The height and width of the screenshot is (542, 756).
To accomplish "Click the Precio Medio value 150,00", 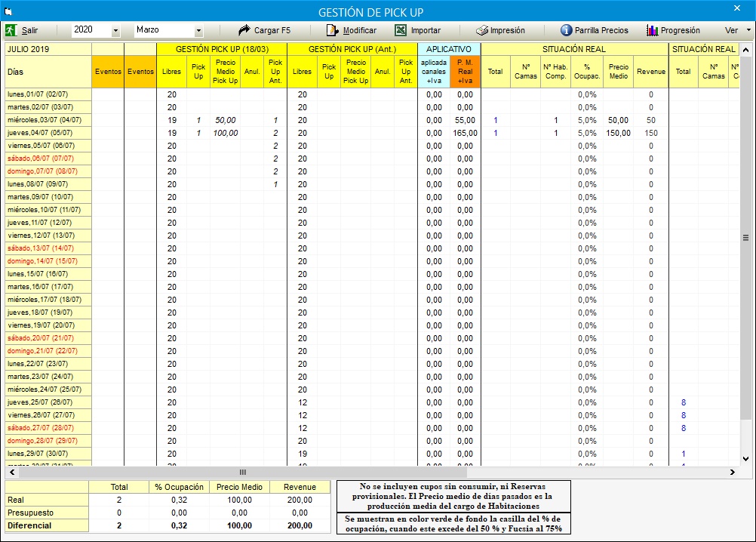I will (x=618, y=133).
